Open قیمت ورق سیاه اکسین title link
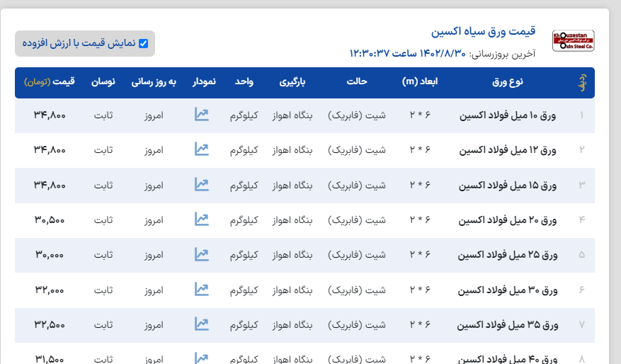Image resolution: width=621 pixels, height=364 pixels. click(483, 32)
